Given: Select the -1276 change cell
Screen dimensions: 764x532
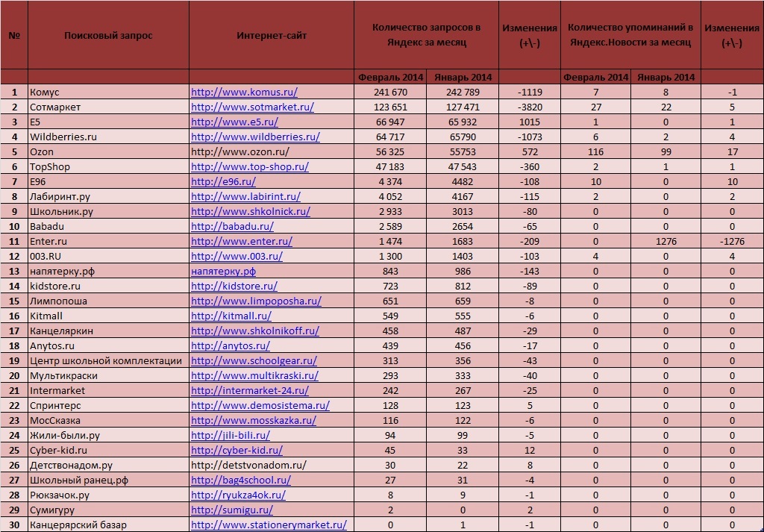Looking at the screenshot, I should [x=733, y=241].
